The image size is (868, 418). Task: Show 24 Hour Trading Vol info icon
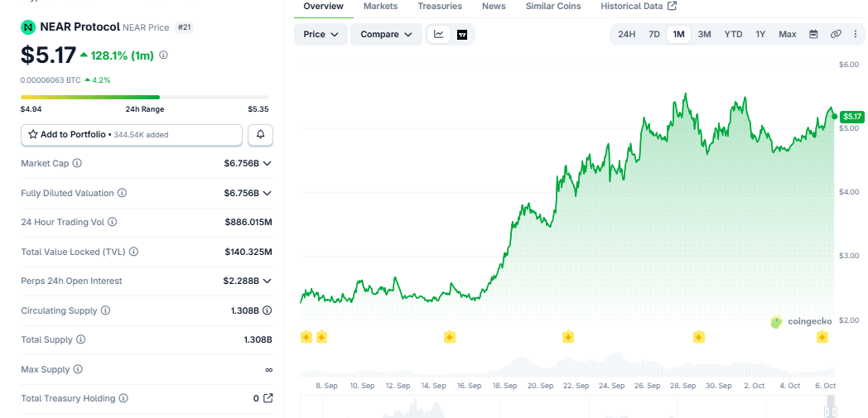click(x=112, y=222)
